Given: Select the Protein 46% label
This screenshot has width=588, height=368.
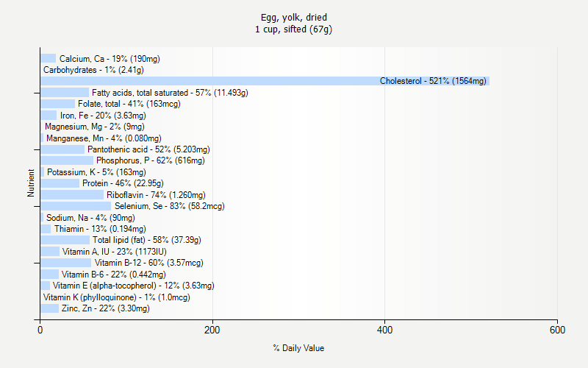Looking at the screenshot, I should 123,183.
